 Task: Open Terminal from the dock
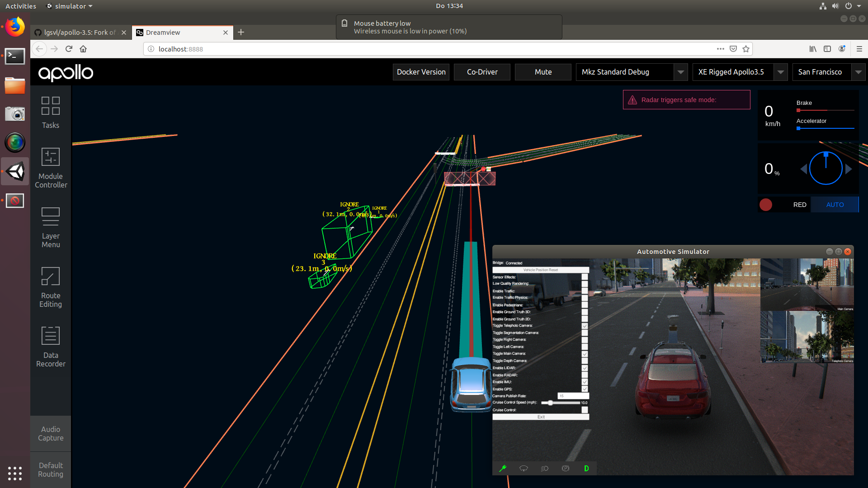(15, 56)
